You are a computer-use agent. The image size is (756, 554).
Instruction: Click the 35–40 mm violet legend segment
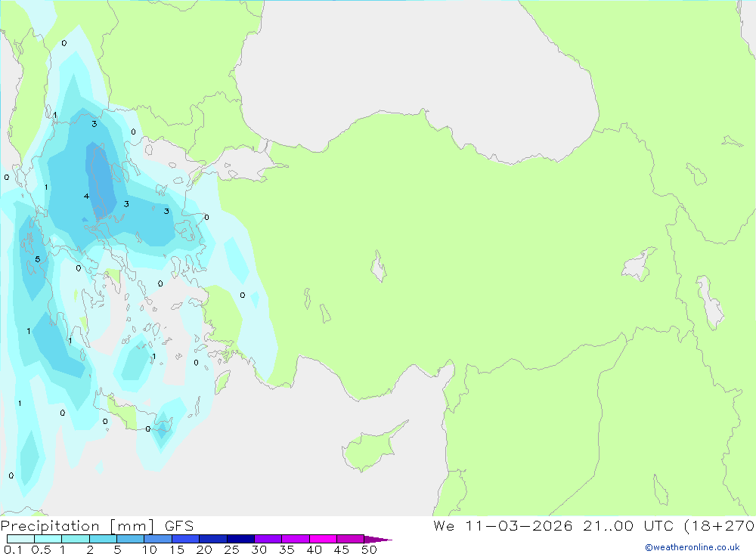click(296, 539)
